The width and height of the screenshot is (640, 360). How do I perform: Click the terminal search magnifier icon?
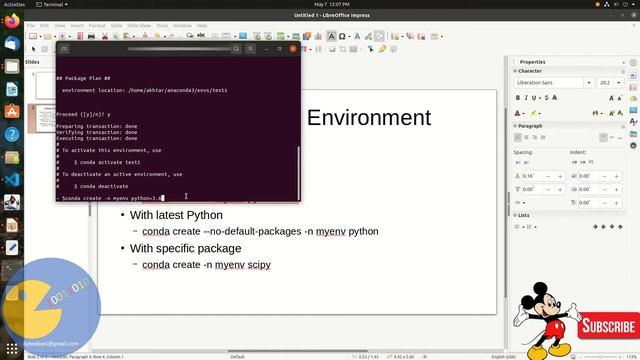pyautogui.click(x=236, y=49)
